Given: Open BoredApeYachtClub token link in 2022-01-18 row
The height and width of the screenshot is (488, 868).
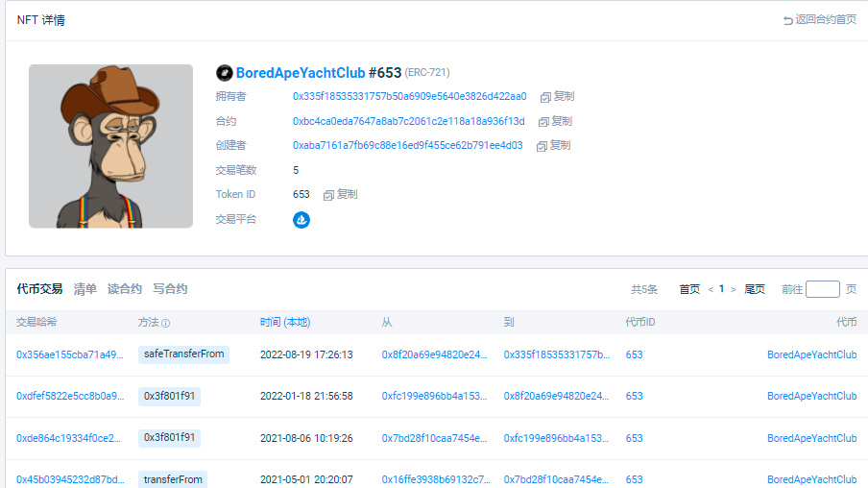Looking at the screenshot, I should point(812,396).
